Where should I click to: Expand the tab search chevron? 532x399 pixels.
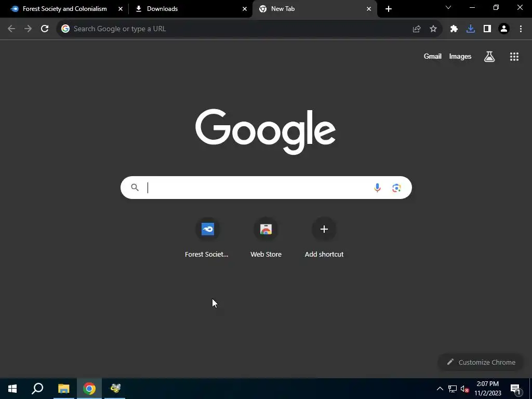(448, 7)
